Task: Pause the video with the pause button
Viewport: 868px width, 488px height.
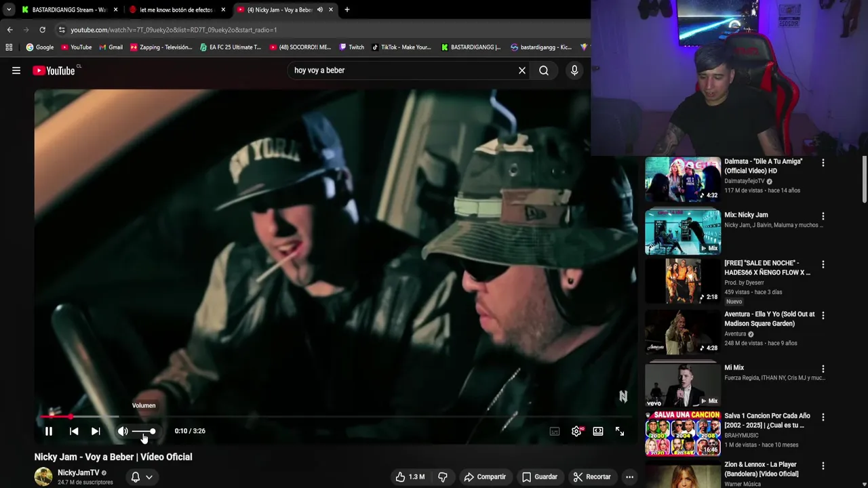Action: point(49,431)
